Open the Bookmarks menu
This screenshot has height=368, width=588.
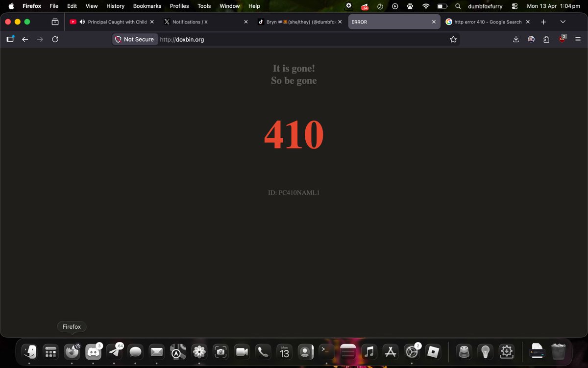tap(147, 6)
